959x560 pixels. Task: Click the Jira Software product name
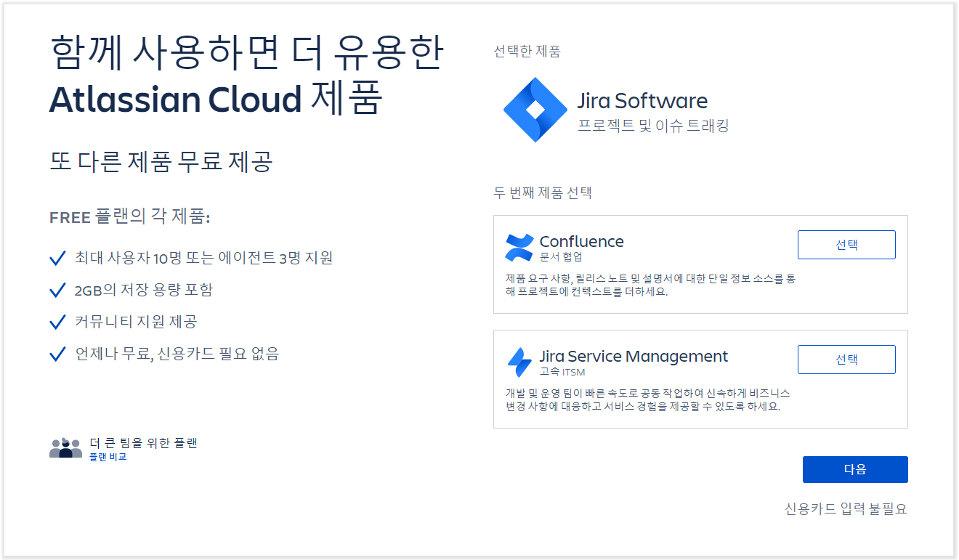tap(642, 100)
